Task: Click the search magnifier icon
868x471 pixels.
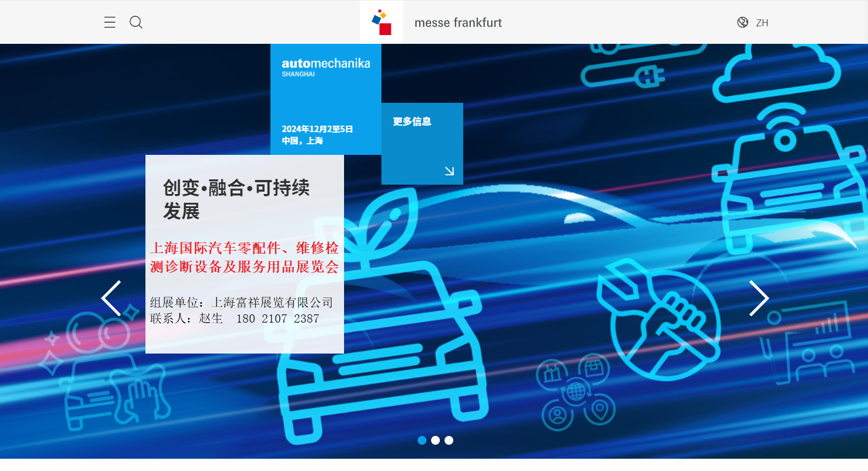Action: (x=136, y=23)
